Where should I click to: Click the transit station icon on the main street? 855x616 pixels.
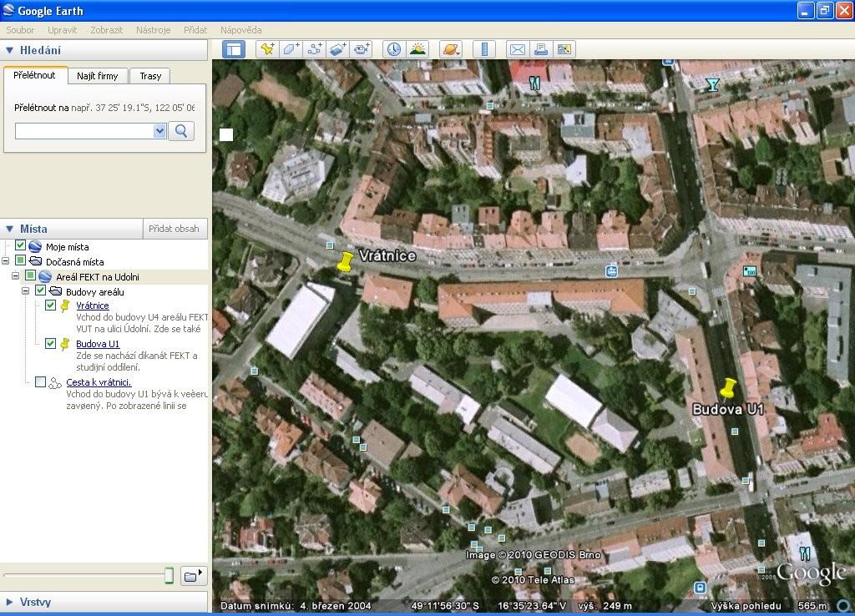pyautogui.click(x=612, y=271)
